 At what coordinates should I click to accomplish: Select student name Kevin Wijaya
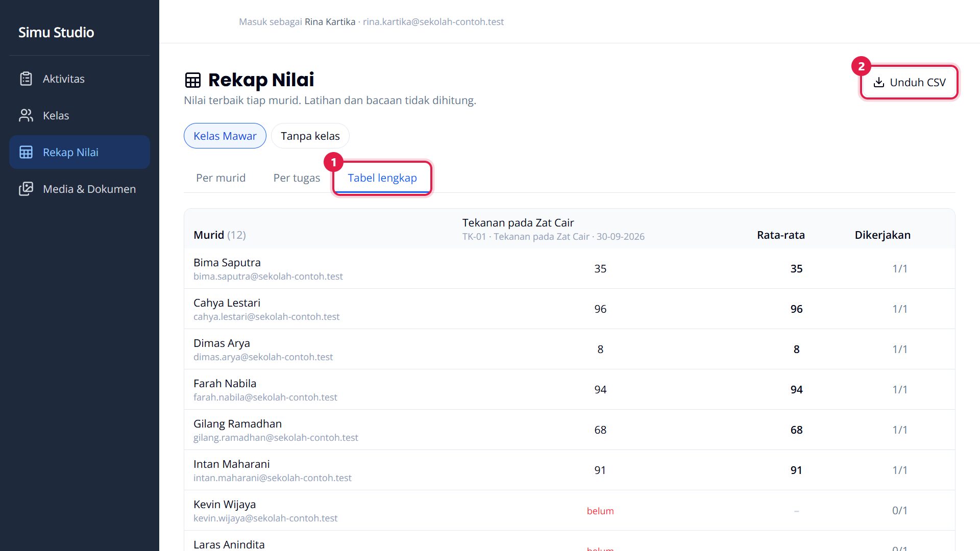click(x=225, y=504)
